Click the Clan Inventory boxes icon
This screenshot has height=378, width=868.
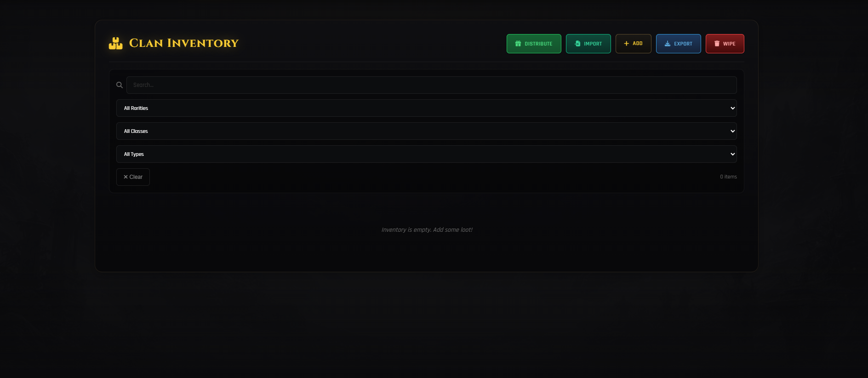(115, 43)
